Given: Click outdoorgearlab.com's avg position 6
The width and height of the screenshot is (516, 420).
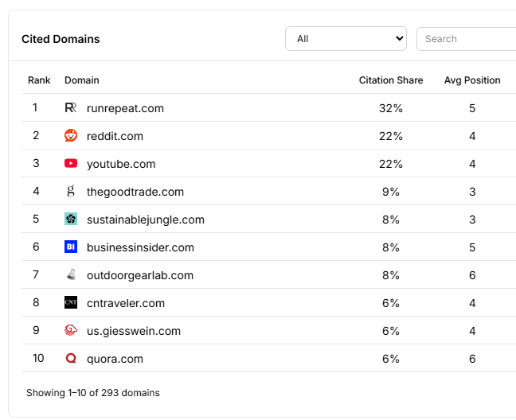Looking at the screenshot, I should coord(472,275).
